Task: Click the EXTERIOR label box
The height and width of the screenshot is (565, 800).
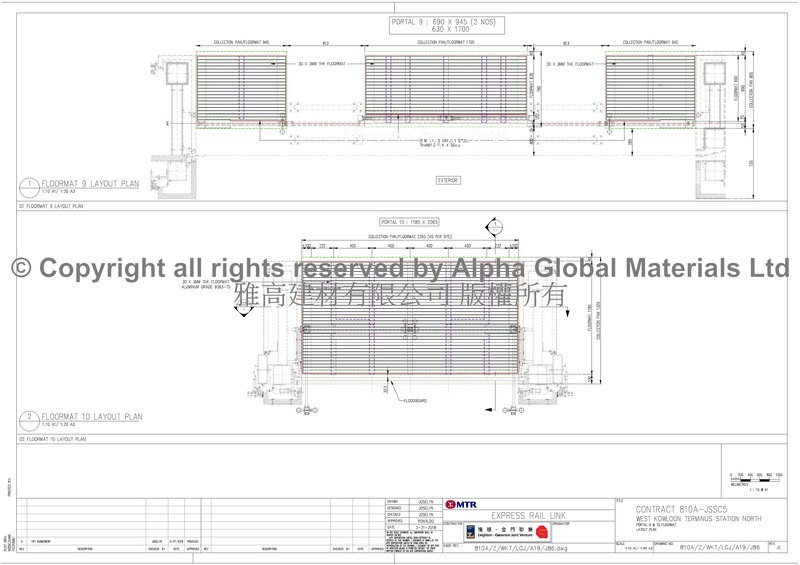Action: pos(447,180)
